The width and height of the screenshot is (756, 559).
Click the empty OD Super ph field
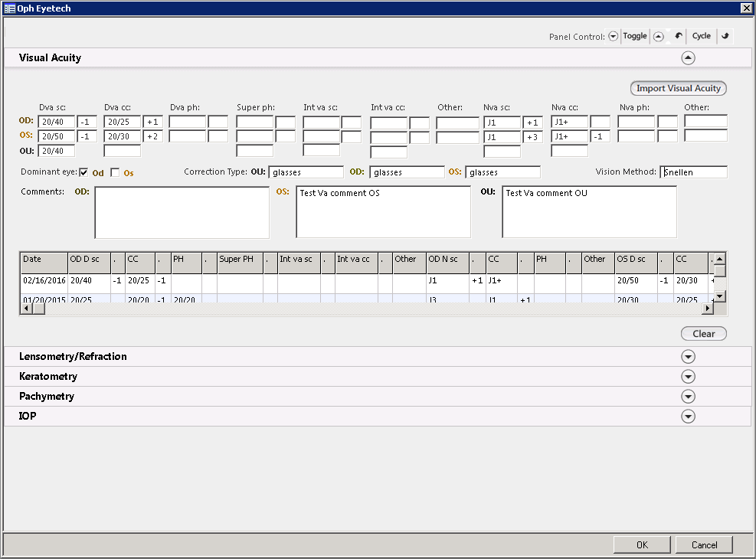pos(254,122)
